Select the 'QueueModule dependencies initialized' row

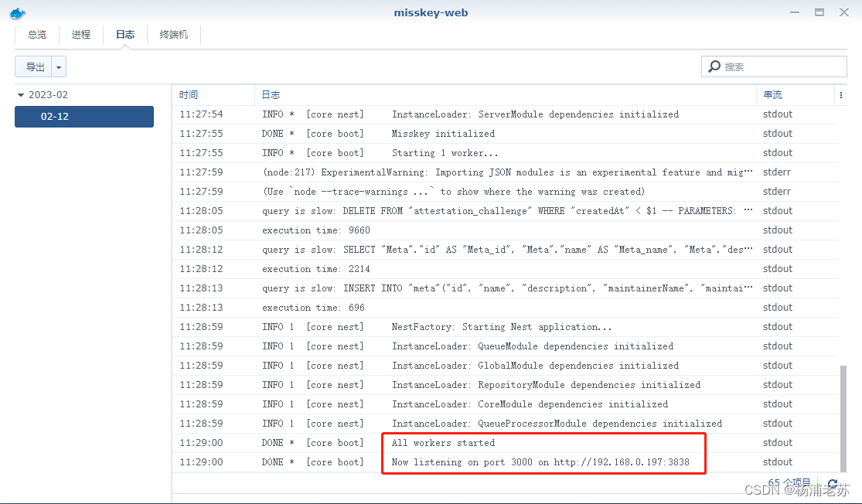click(506, 346)
